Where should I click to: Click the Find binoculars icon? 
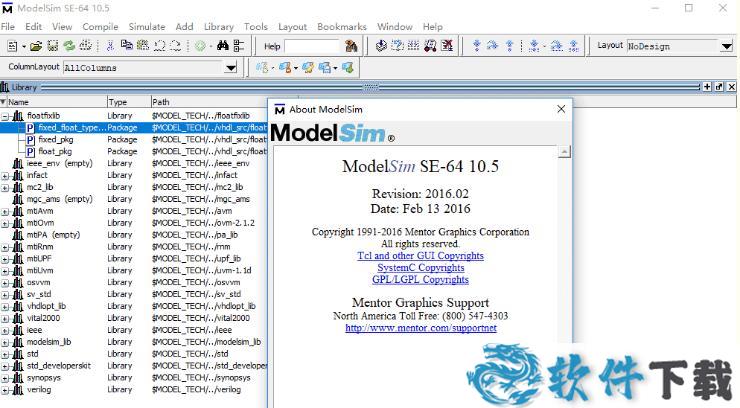coord(221,46)
